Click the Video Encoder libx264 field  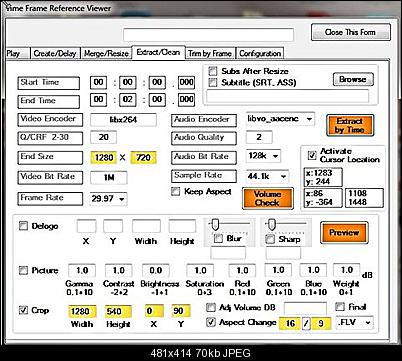coord(123,120)
